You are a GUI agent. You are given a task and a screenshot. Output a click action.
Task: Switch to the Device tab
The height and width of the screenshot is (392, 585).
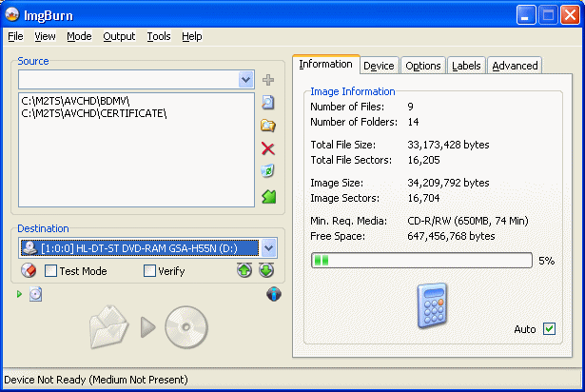(x=379, y=66)
